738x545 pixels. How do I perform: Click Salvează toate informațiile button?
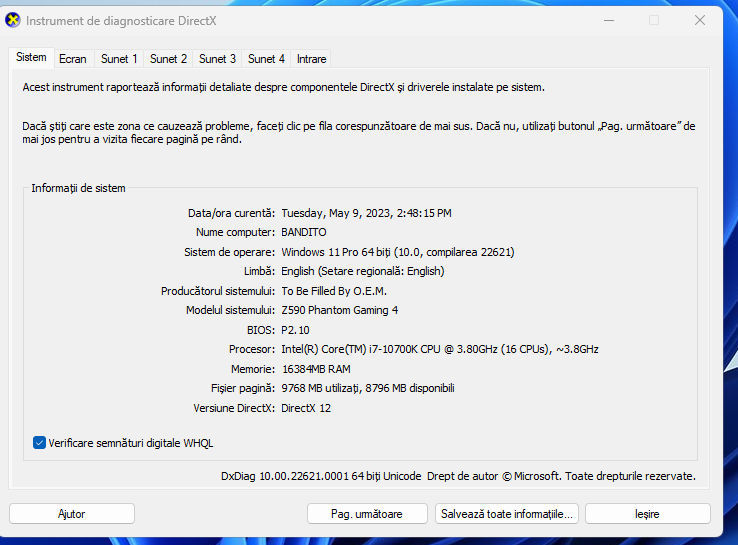[x=507, y=513]
